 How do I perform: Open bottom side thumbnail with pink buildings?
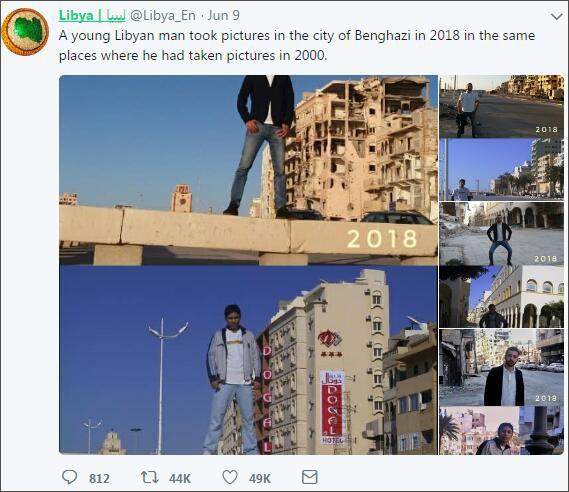502,431
